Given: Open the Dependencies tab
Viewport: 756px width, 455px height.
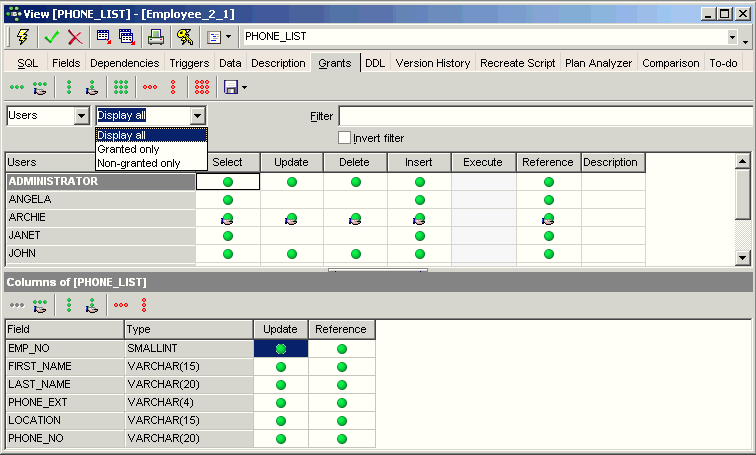Looking at the screenshot, I should tap(124, 63).
